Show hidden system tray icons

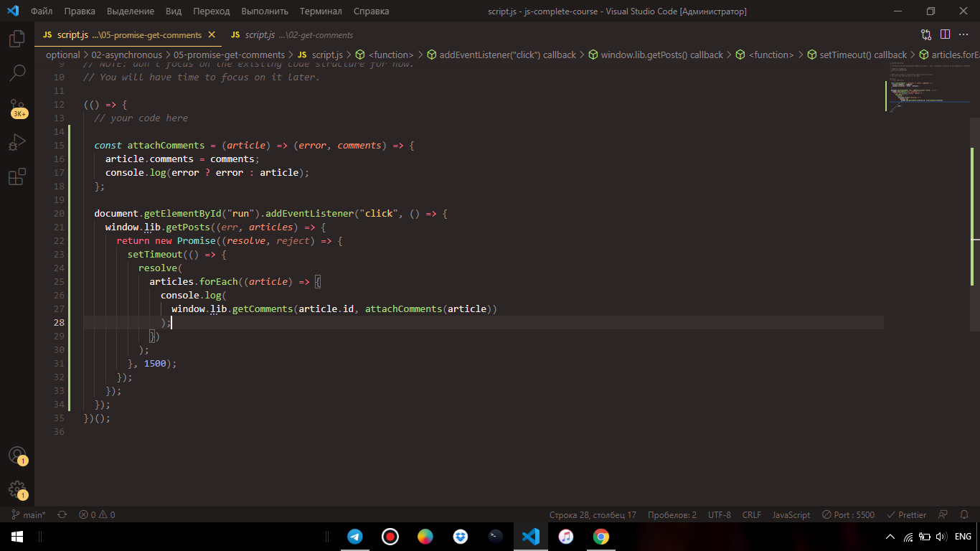[890, 537]
